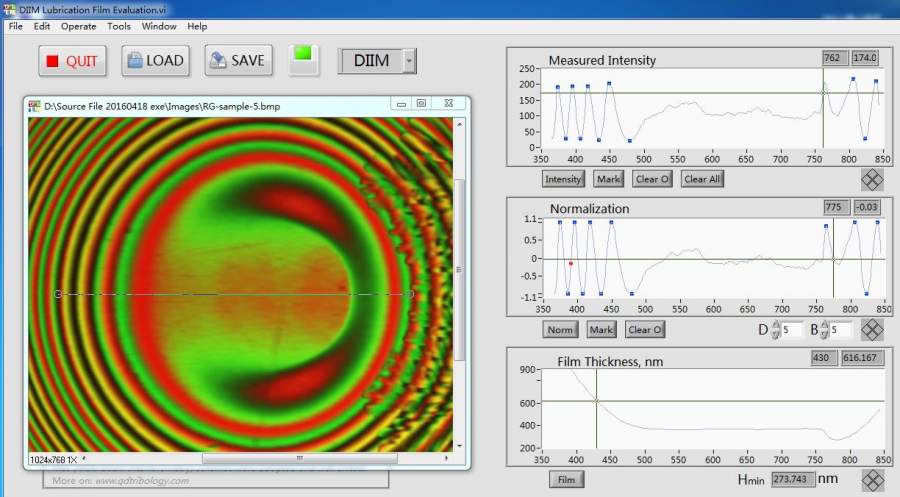Click the cursor mover icon under Normalization graph

tap(873, 330)
